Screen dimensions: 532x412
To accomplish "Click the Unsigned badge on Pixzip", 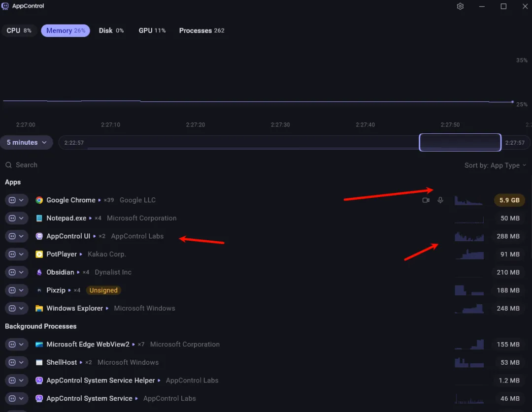I will point(103,290).
